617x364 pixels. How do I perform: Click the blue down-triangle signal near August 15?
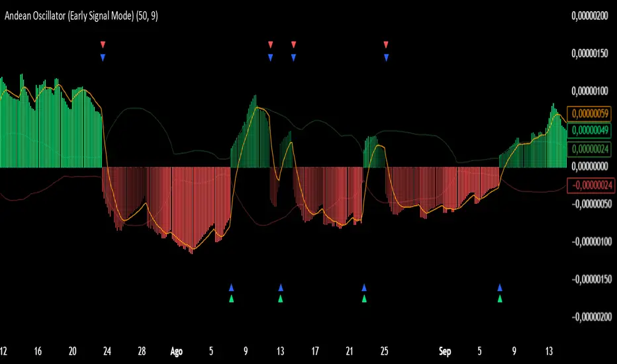(x=293, y=58)
